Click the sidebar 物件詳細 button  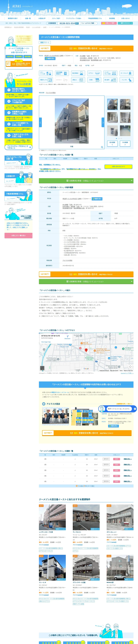(27, 57)
